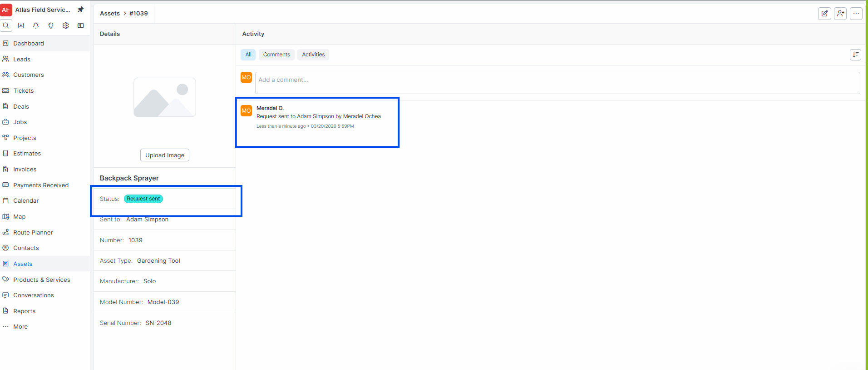Click the activity timestamp 03/20/2026 5:59PM
The image size is (868, 370).
[332, 126]
